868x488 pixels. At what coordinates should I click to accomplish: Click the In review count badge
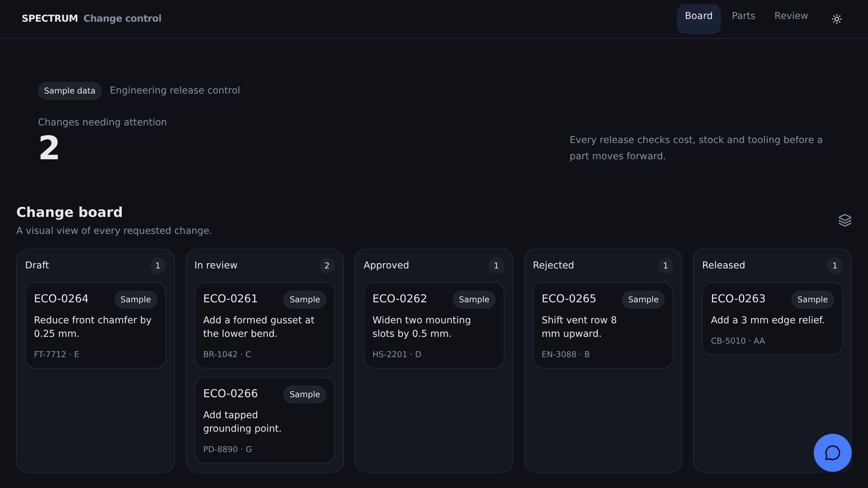click(x=327, y=265)
